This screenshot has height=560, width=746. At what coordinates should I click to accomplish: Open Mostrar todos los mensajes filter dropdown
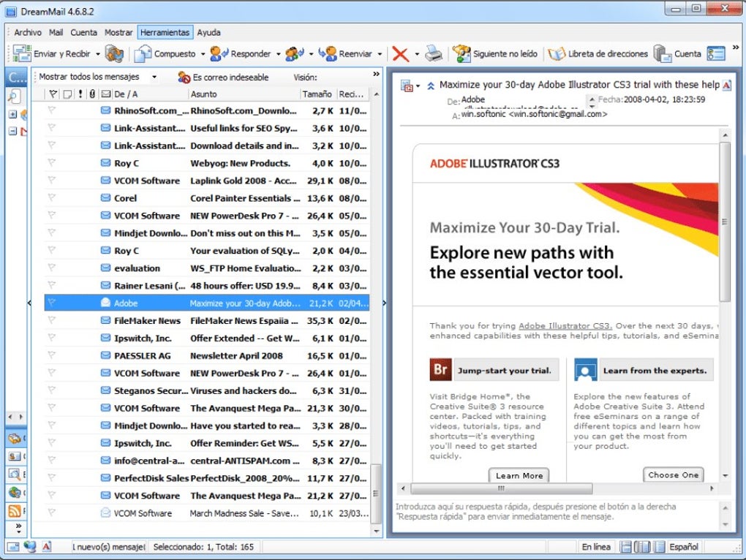[x=154, y=77]
